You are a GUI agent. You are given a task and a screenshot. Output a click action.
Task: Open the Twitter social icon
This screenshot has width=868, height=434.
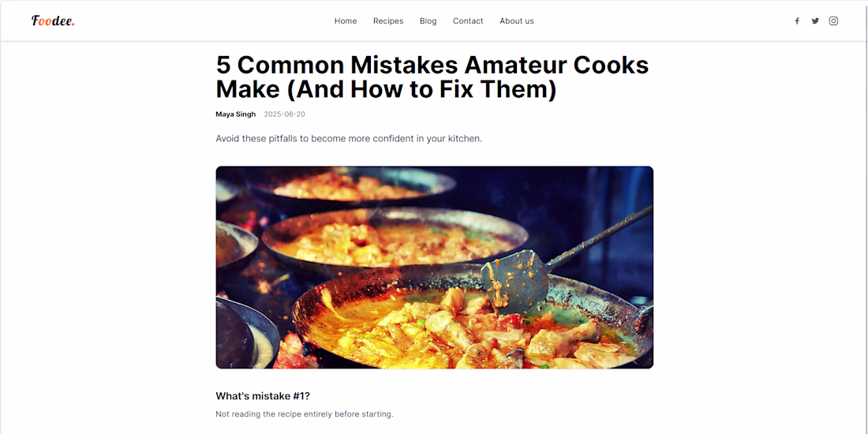(815, 21)
